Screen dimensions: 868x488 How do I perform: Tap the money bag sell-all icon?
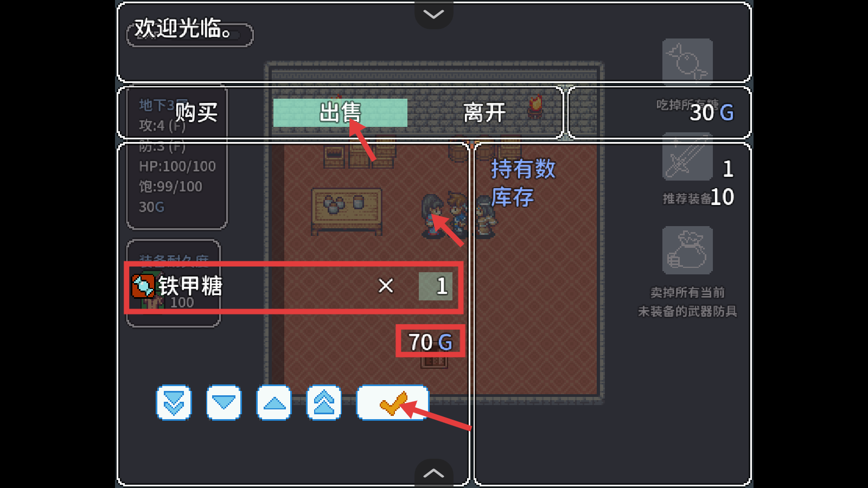(x=687, y=251)
